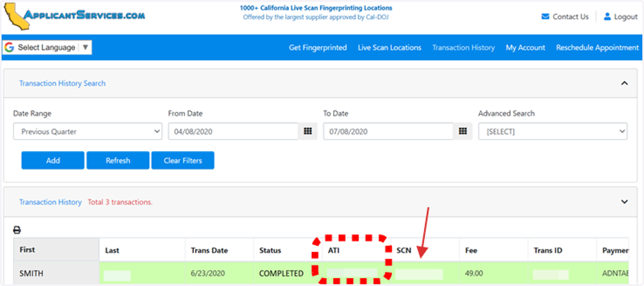Image resolution: width=644 pixels, height=286 pixels.
Task: Sort by the Fee column header
Action: click(x=493, y=250)
